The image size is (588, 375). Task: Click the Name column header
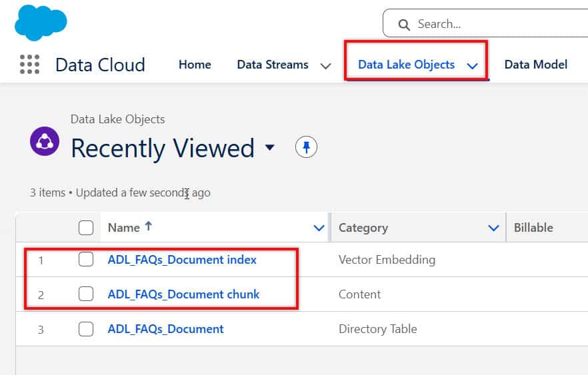(123, 228)
